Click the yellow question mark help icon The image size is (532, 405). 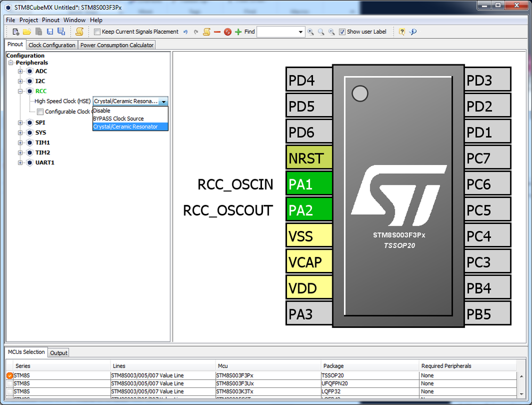tap(402, 32)
